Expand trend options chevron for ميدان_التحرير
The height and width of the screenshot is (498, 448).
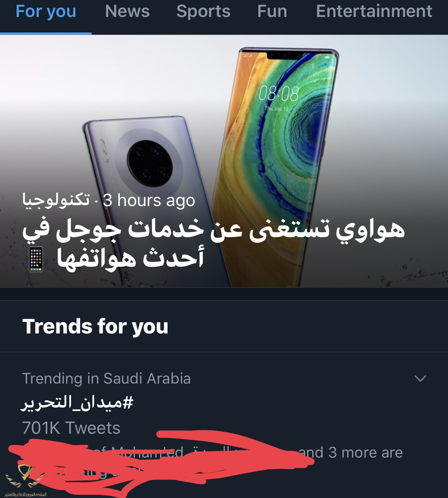click(420, 379)
